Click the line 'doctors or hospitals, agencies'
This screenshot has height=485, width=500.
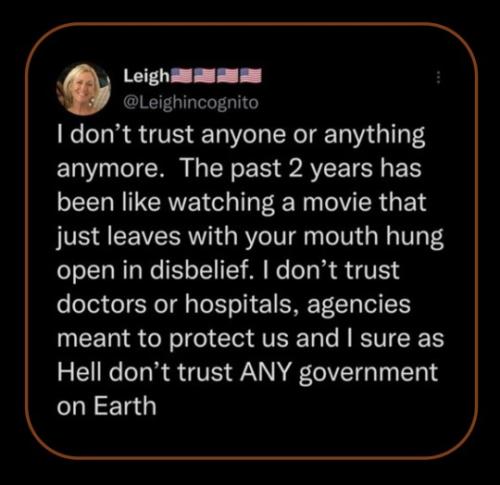(x=234, y=306)
